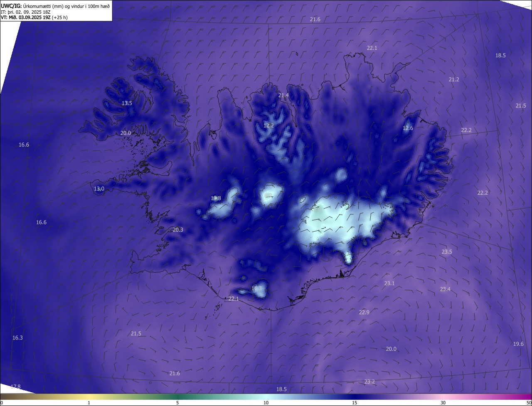
Task: Click the 15 tick label on the color scale
Action: point(355,403)
